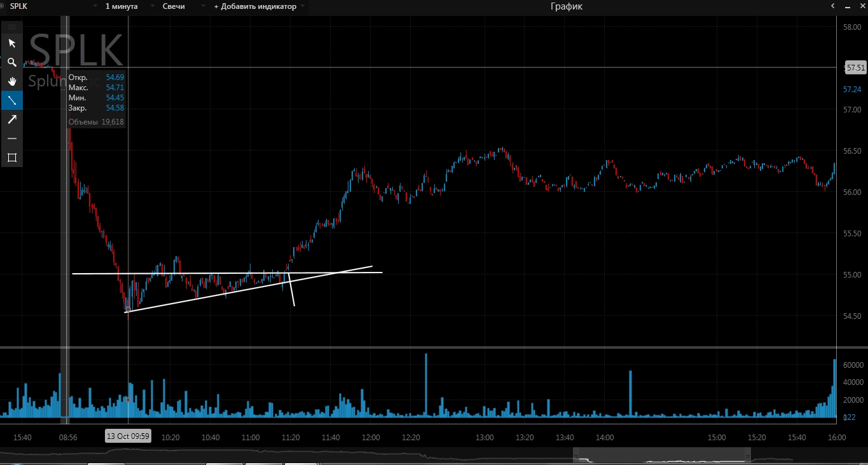Click the chart and volume pane divider
This screenshot has height=465, width=868.
[x=434, y=347]
